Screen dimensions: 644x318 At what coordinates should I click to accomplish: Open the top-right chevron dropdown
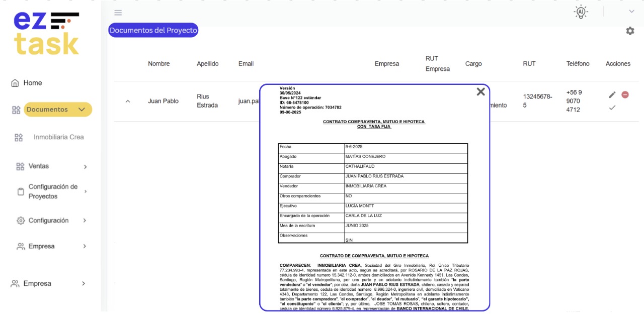(632, 11)
